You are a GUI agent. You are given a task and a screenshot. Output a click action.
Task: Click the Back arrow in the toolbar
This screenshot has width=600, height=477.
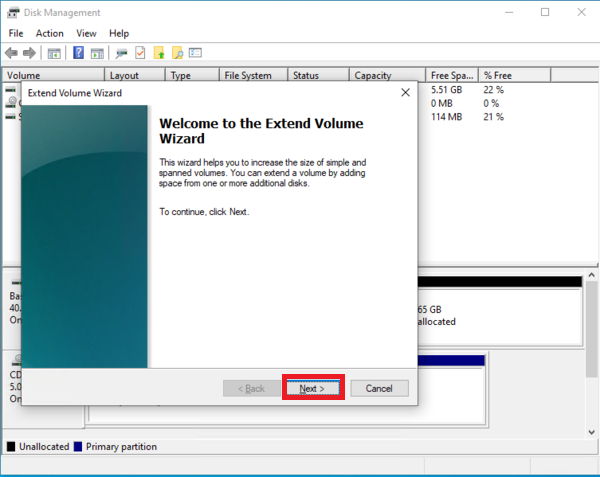[12, 53]
